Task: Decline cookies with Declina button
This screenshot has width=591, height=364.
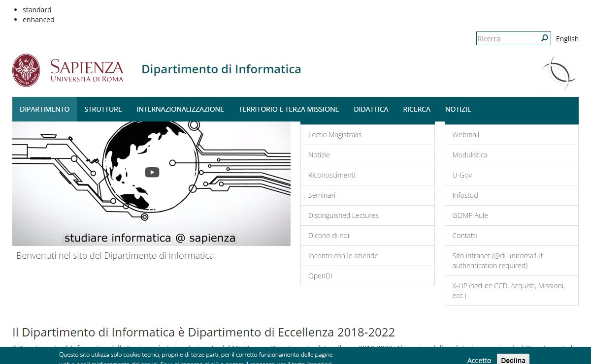Action: tap(513, 360)
